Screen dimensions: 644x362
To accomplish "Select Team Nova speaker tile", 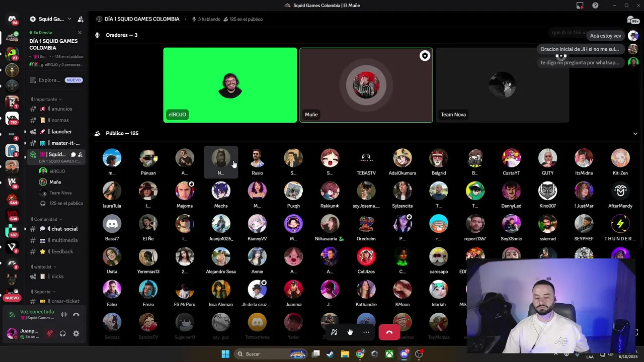I will pyautogui.click(x=502, y=85).
